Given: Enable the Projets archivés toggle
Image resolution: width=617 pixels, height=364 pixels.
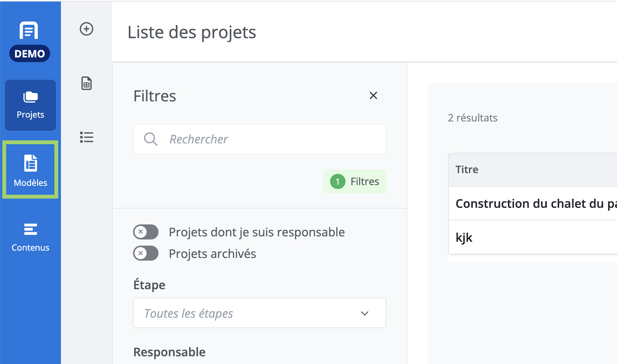Looking at the screenshot, I should click(x=146, y=253).
